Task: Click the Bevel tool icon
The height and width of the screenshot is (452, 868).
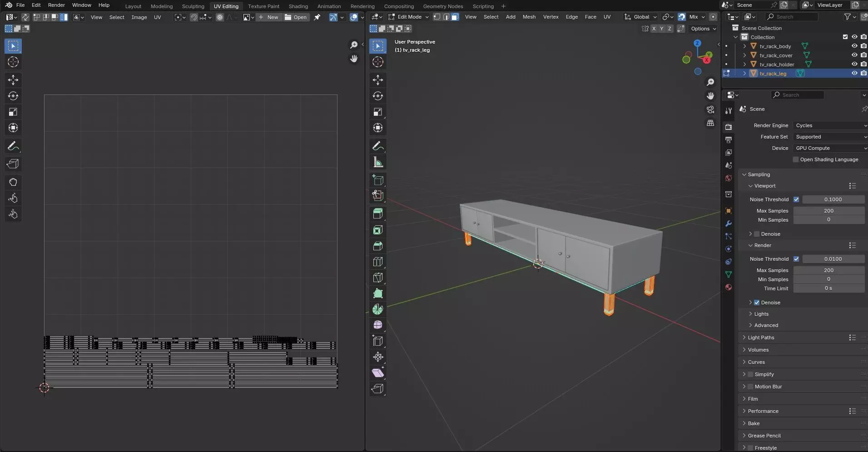Action: tap(377, 246)
